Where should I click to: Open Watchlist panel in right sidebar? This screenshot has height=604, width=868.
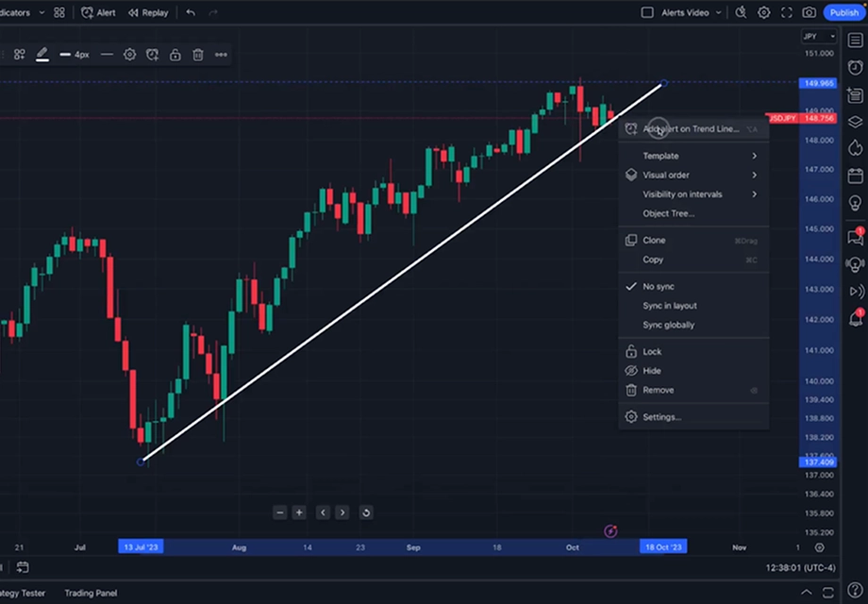856,41
